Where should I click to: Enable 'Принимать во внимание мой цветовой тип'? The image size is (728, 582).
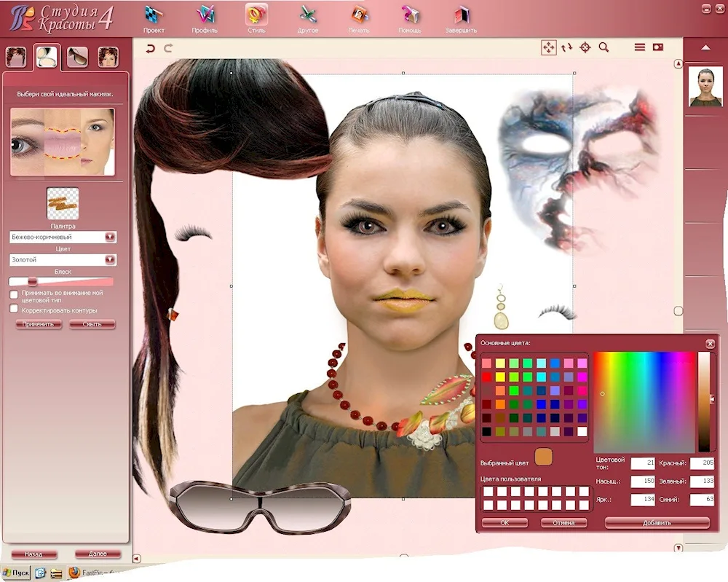click(14, 294)
